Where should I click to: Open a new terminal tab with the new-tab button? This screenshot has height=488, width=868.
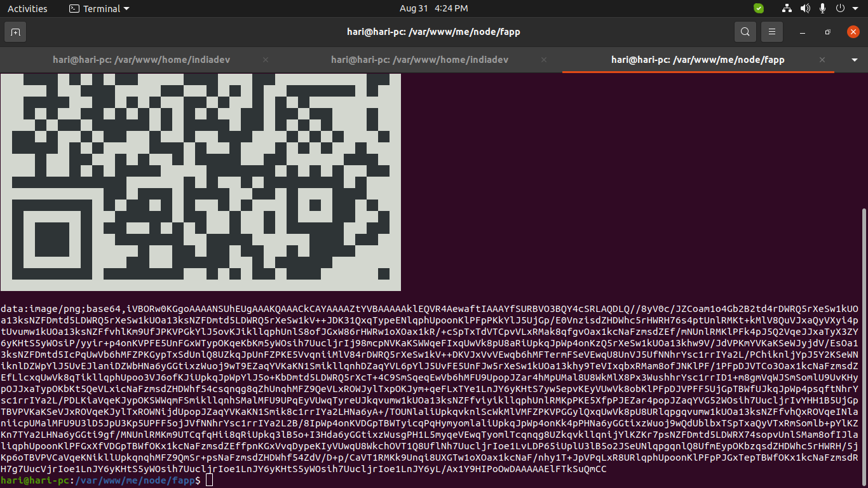[x=15, y=32]
